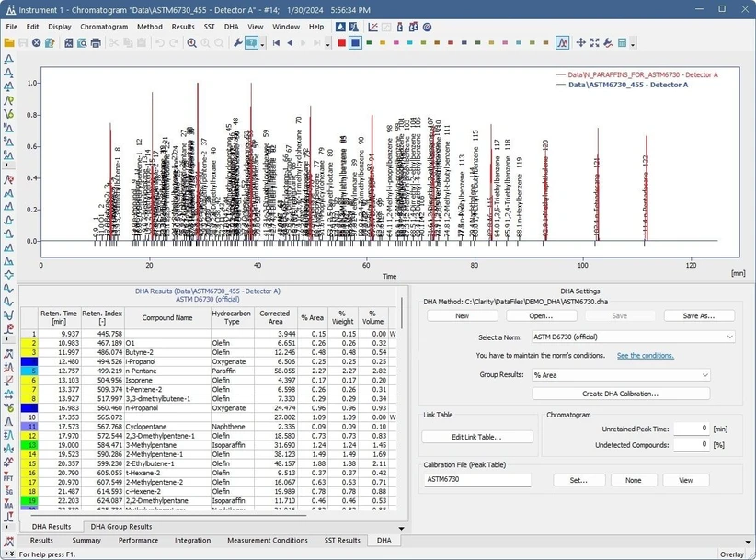Switch to the Integration tab
This screenshot has height=560, width=756.
coord(192,541)
